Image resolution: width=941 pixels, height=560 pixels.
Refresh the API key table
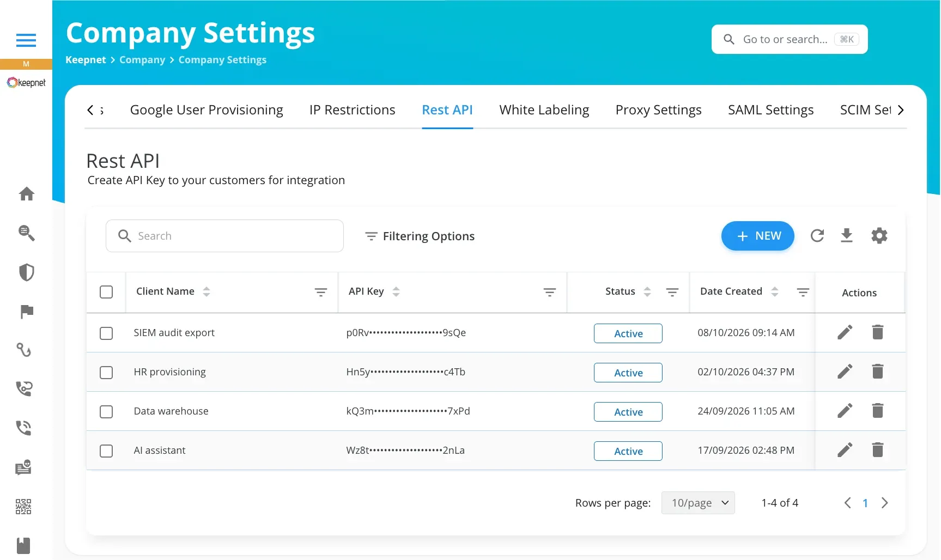(x=817, y=236)
